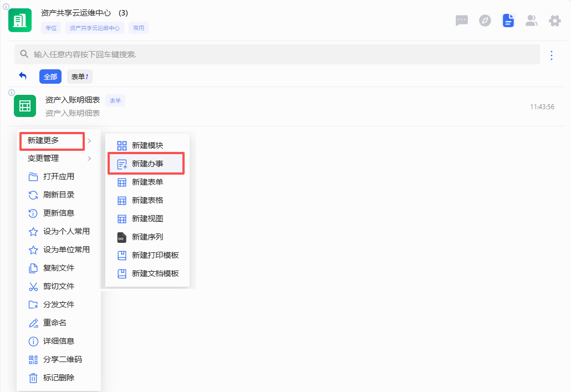Viewport: 571px width, 392px height.
Task: Expand the 新建更多 submenu
Action: click(52, 141)
